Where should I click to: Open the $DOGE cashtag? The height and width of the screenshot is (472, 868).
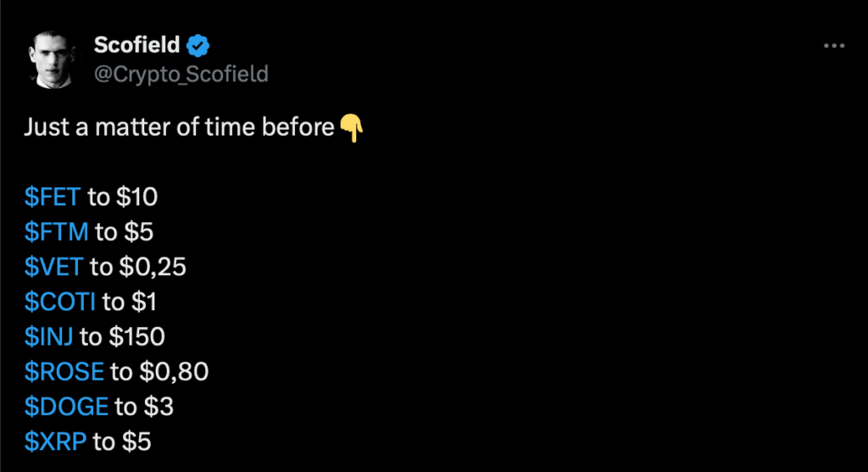66,406
